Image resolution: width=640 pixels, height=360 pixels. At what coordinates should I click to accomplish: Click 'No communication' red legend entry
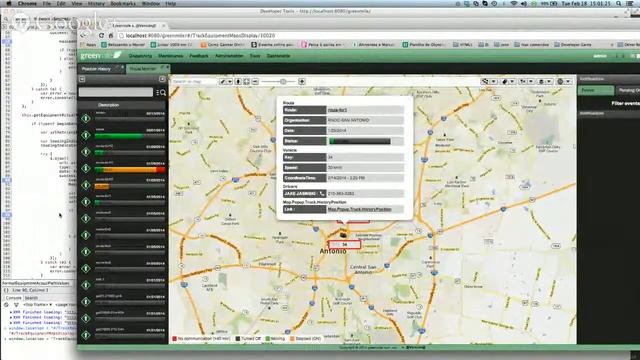(x=201, y=339)
